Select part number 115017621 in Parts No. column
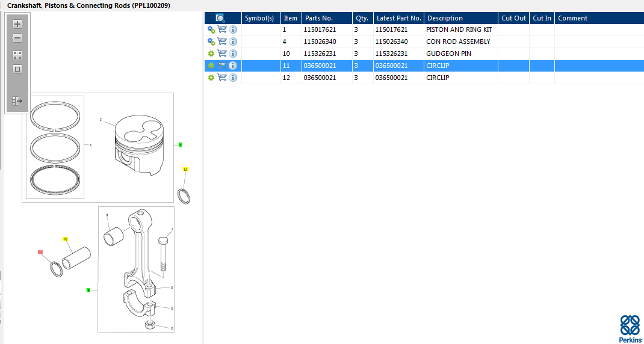Screen dimensions: 644x344 coord(320,29)
